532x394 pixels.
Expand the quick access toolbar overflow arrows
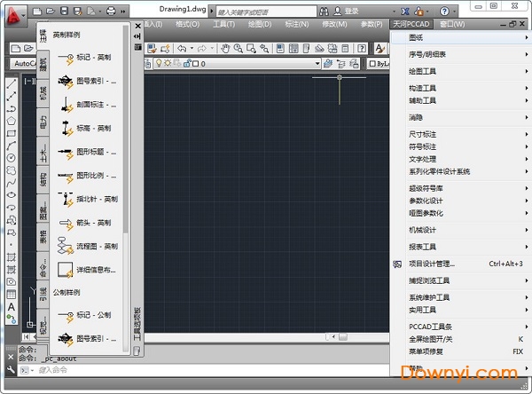pyautogui.click(x=123, y=12)
